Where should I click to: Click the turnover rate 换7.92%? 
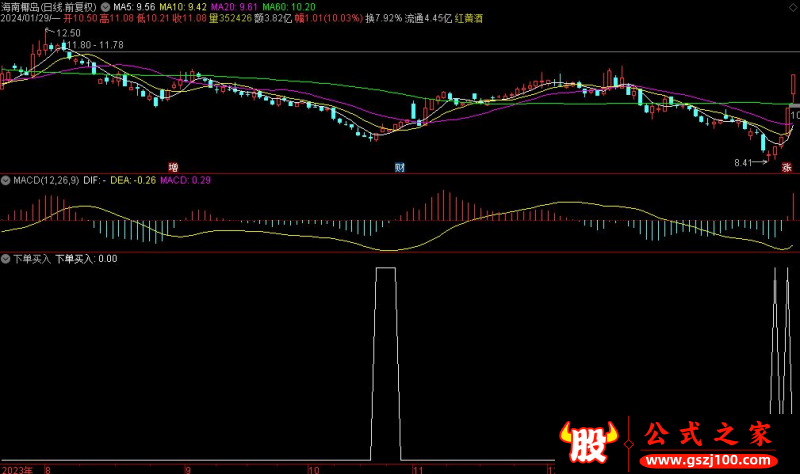pos(384,18)
